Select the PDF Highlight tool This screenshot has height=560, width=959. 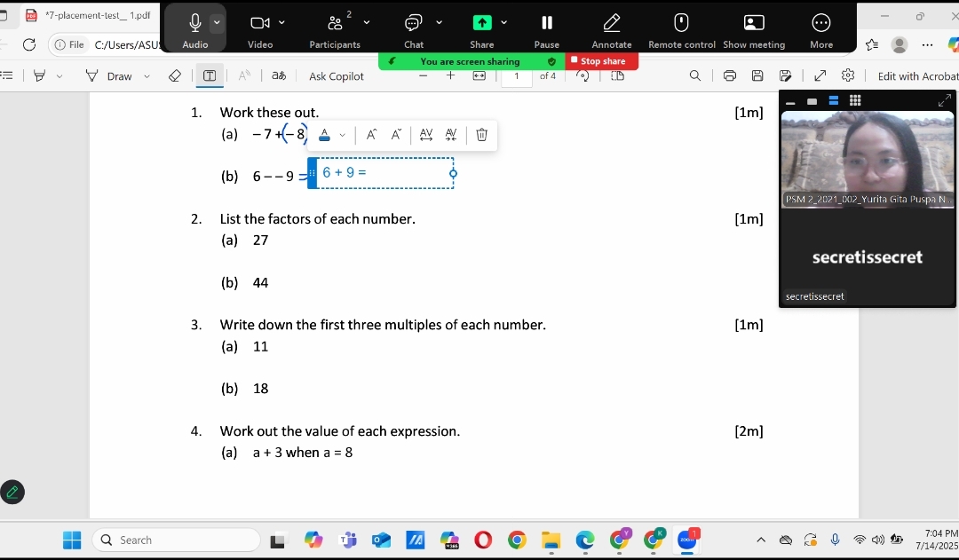coord(40,75)
